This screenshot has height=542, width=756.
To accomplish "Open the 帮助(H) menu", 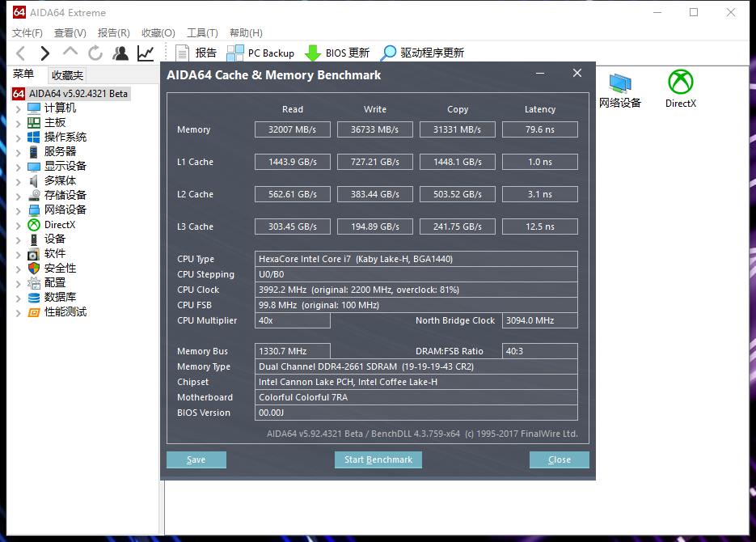I will click(x=246, y=33).
